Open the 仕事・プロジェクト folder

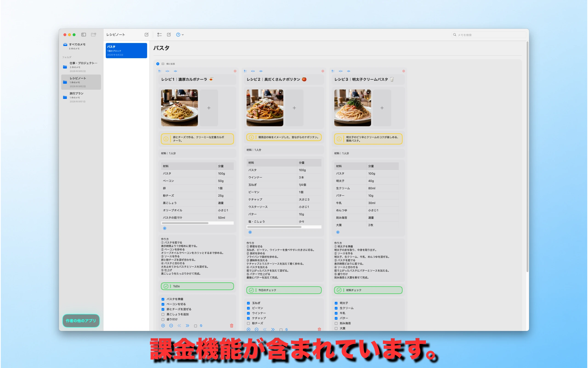tap(81, 67)
